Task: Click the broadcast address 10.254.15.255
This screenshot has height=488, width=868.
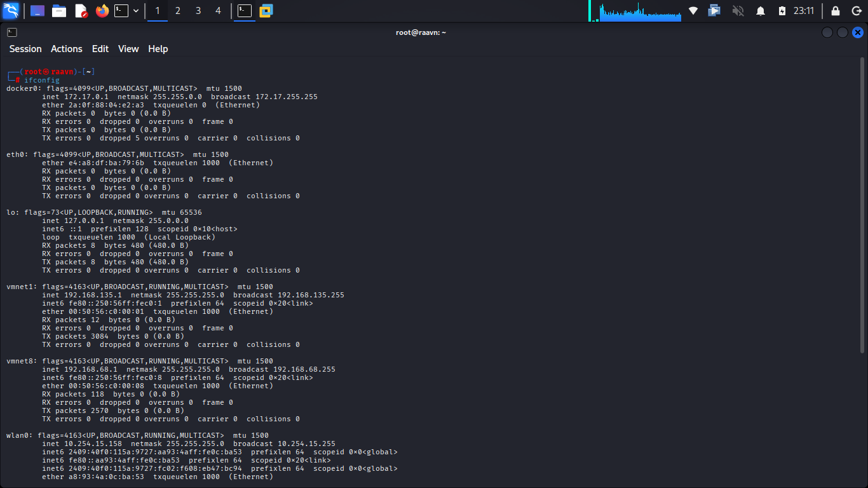Action: 306,444
